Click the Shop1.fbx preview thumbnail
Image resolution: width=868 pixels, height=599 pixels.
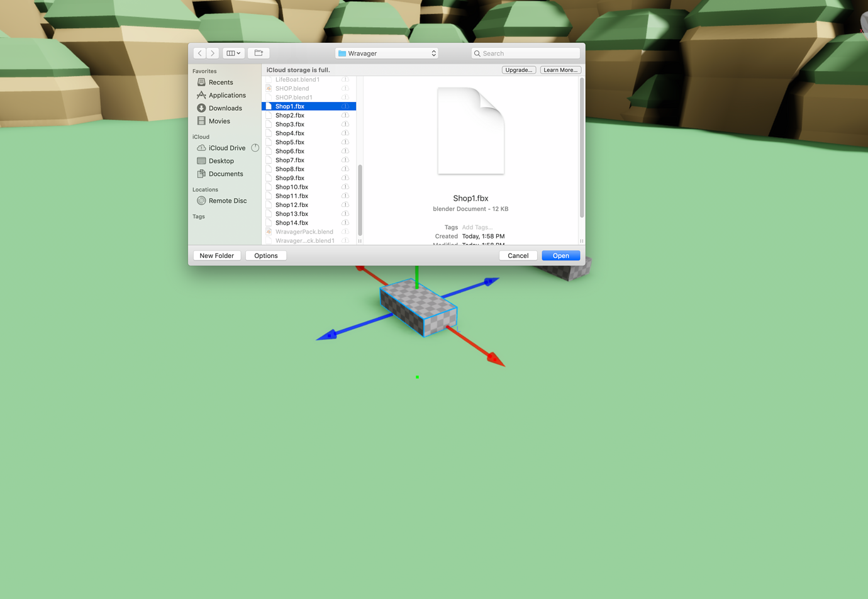(471, 131)
